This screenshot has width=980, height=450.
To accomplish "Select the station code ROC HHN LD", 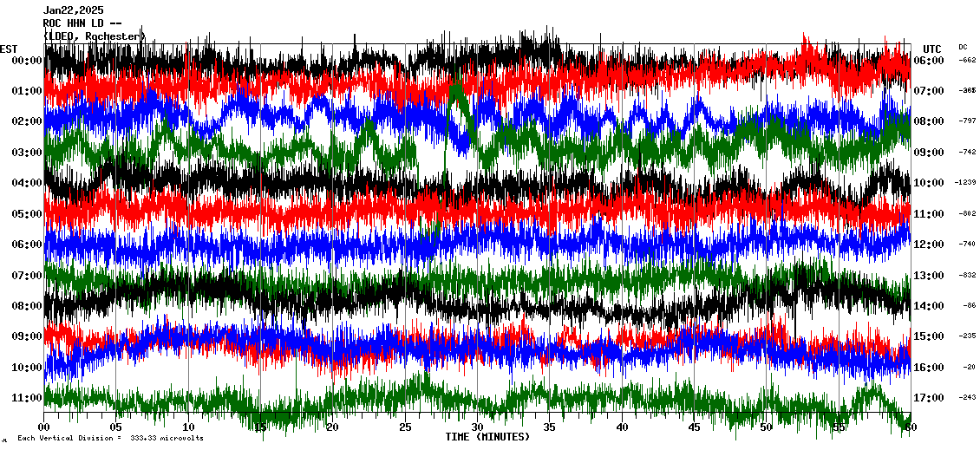I will coord(82,23).
